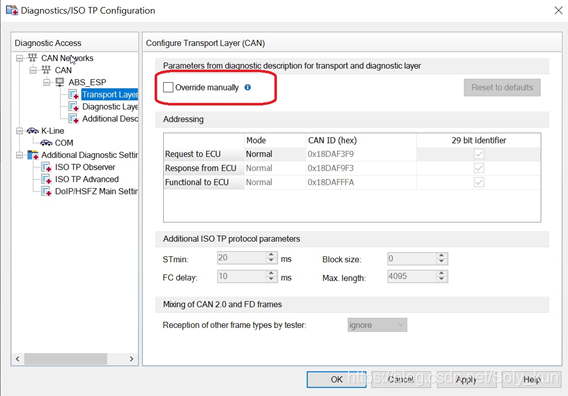Collapse the ABS_ESP tree node
Screen dimensions: 568x396
tap(47, 82)
